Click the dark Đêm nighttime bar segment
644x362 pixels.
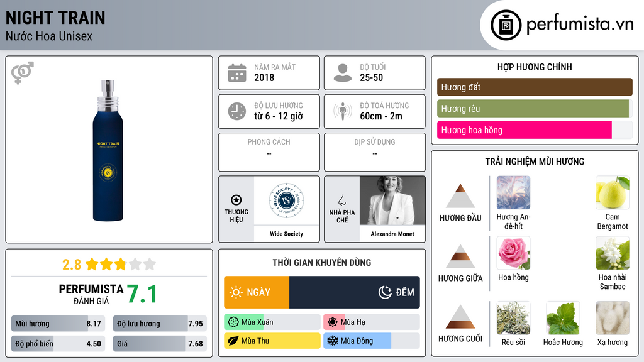click(x=355, y=292)
